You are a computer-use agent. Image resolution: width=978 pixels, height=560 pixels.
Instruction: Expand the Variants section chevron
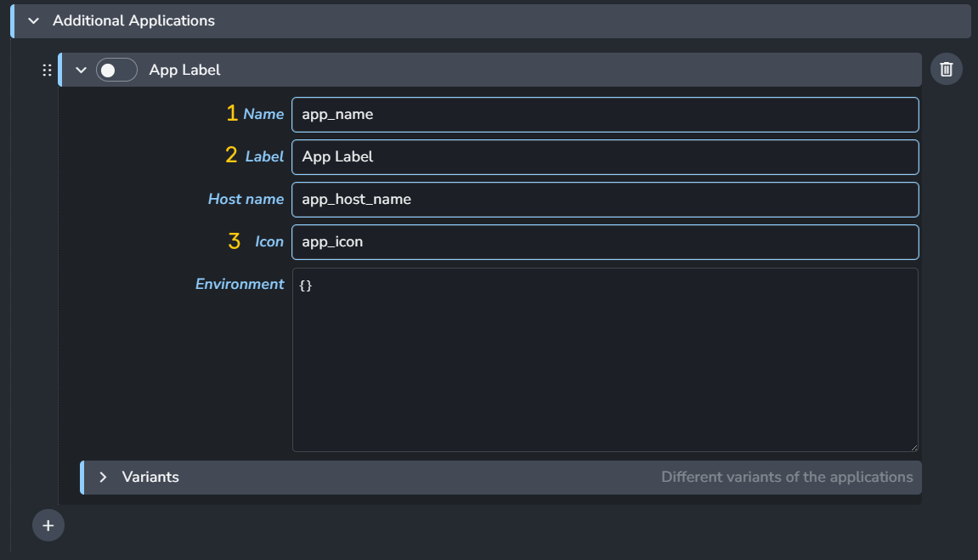(103, 478)
